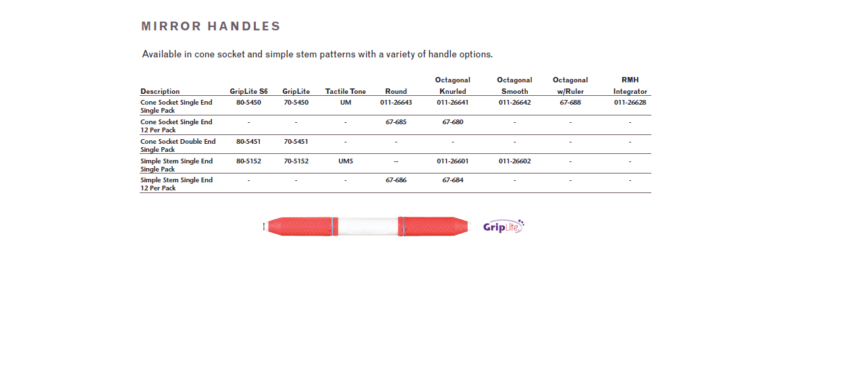Click part number 67-684
This screenshot has height=372, width=868.
(x=452, y=180)
